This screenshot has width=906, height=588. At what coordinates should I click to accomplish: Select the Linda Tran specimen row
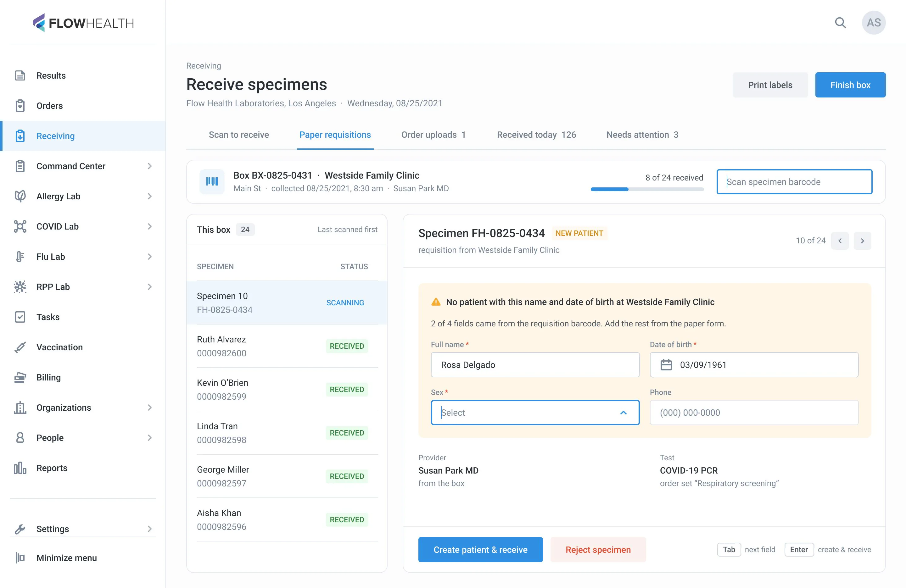point(287,433)
